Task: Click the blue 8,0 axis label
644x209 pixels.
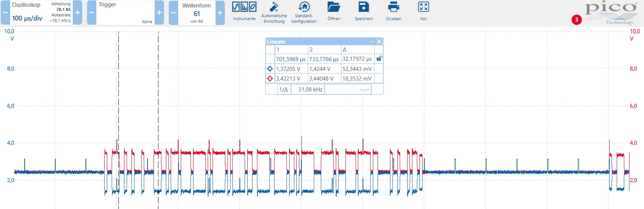Action: (10, 69)
